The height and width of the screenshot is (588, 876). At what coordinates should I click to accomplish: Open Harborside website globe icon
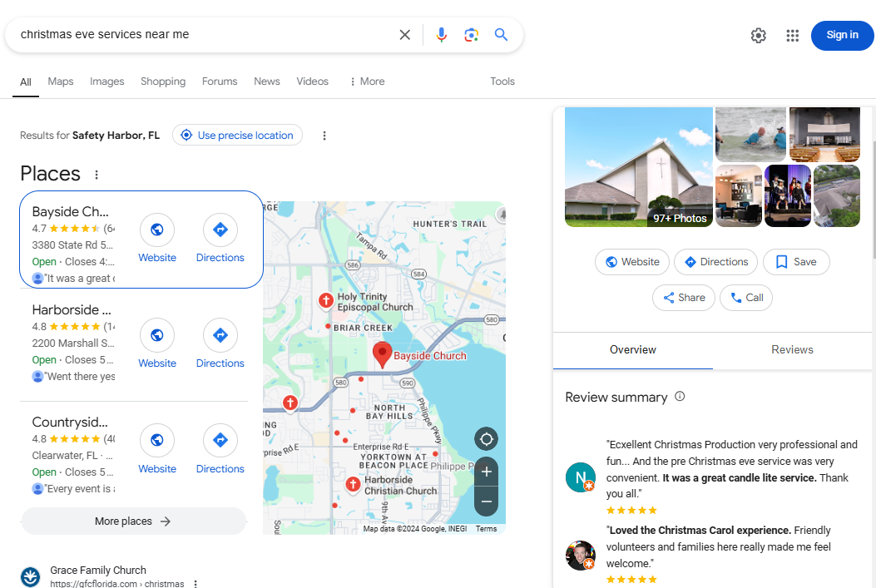[157, 335]
